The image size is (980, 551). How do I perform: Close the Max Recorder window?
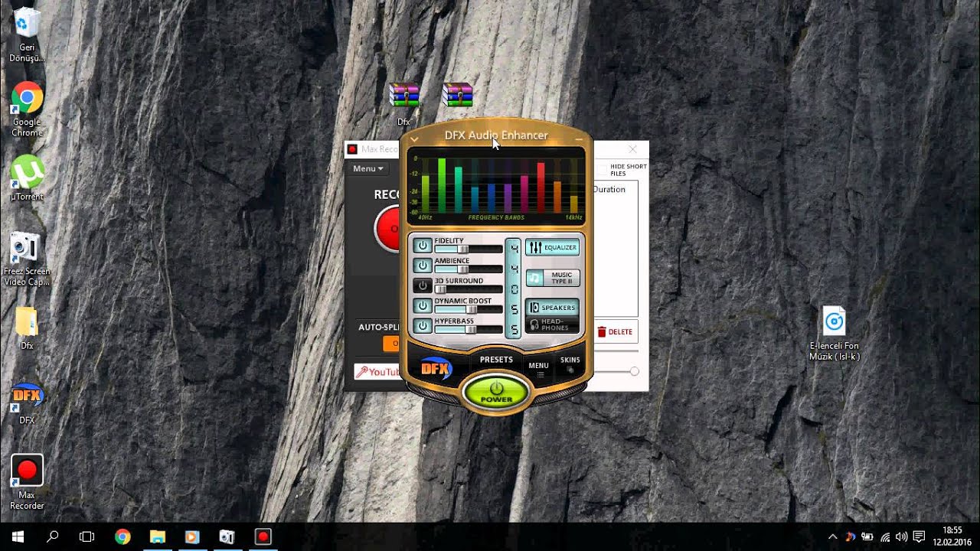coord(632,149)
